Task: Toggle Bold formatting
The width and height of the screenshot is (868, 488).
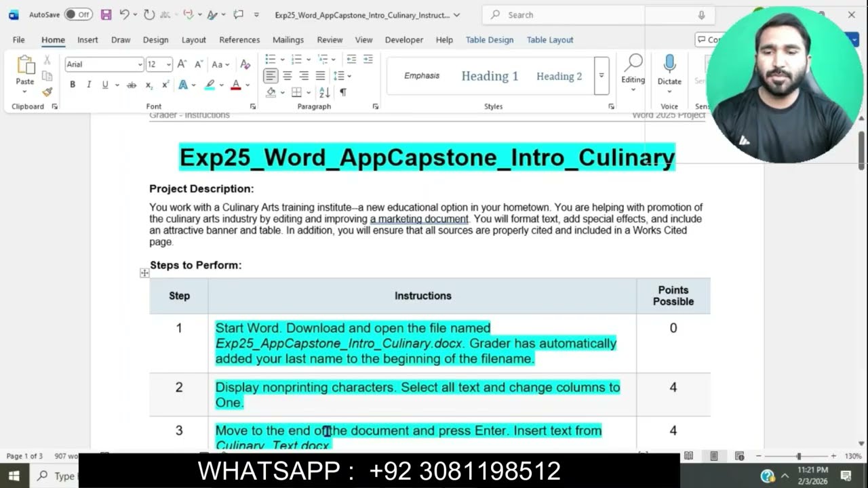Action: (x=73, y=85)
